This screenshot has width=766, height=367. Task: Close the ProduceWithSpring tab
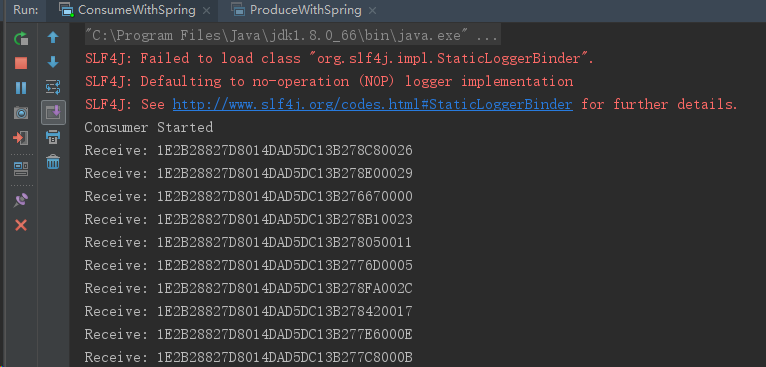click(x=374, y=10)
